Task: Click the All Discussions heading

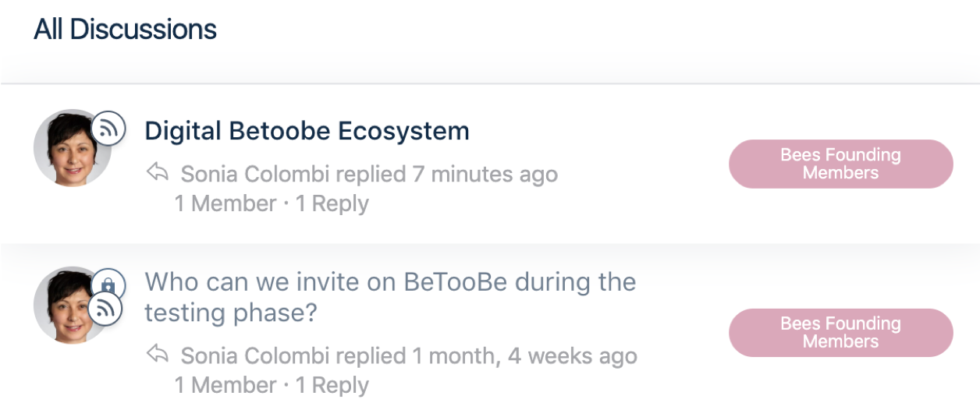Action: click(x=126, y=30)
